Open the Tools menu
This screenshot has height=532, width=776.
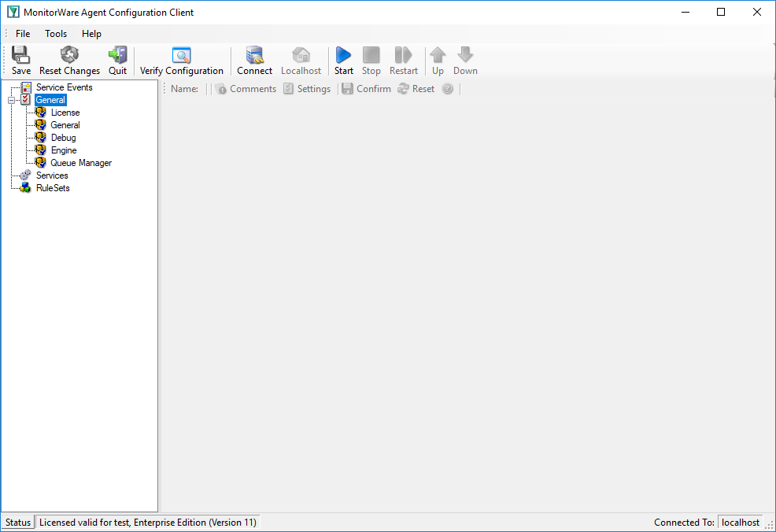[x=56, y=34]
